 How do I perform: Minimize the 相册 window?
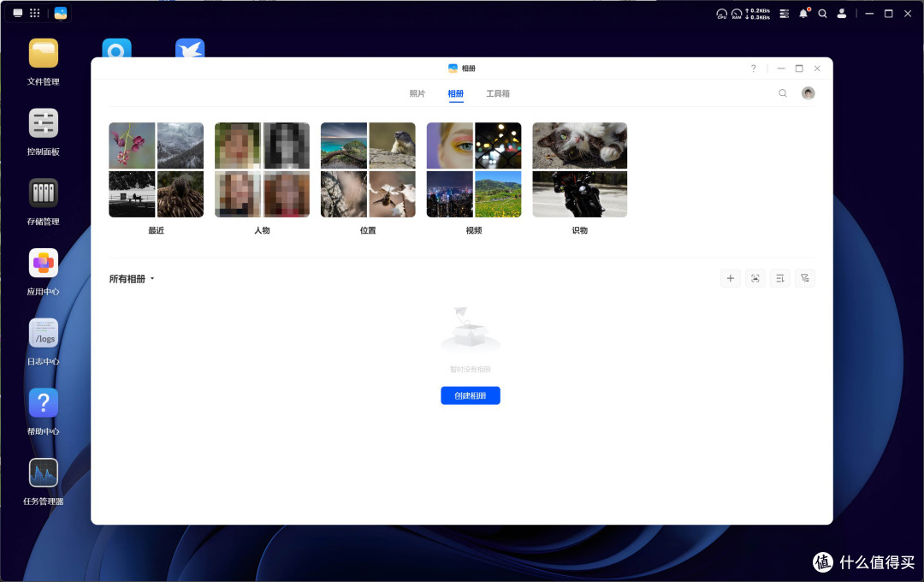pyautogui.click(x=781, y=68)
